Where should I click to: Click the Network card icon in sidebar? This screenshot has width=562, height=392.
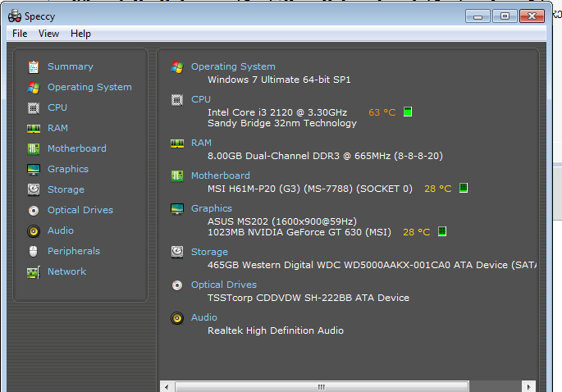34,272
